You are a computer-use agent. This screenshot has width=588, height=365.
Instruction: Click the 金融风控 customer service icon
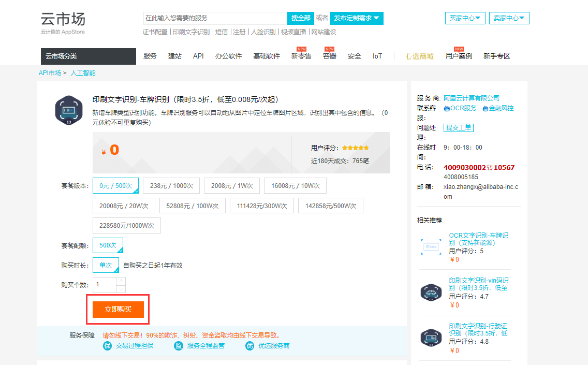(485, 109)
